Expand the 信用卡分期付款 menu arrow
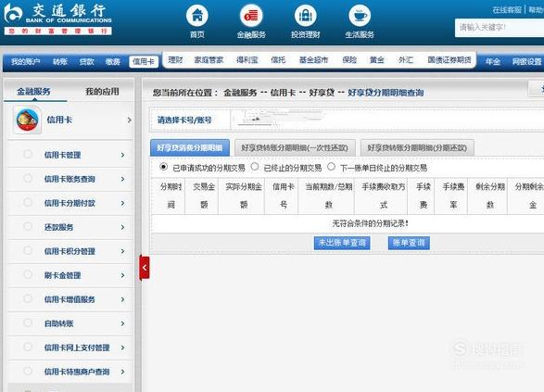The image size is (544, 392). (123, 203)
